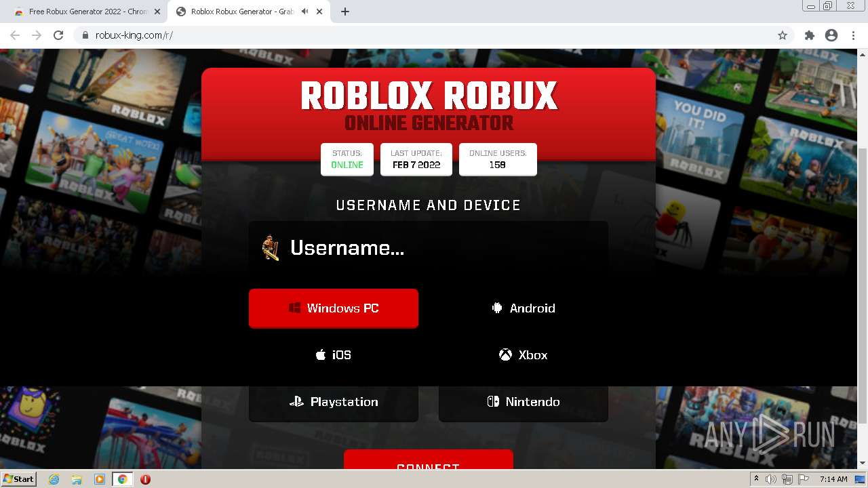Go back to previous page
868x488 pixels.
click(x=15, y=35)
